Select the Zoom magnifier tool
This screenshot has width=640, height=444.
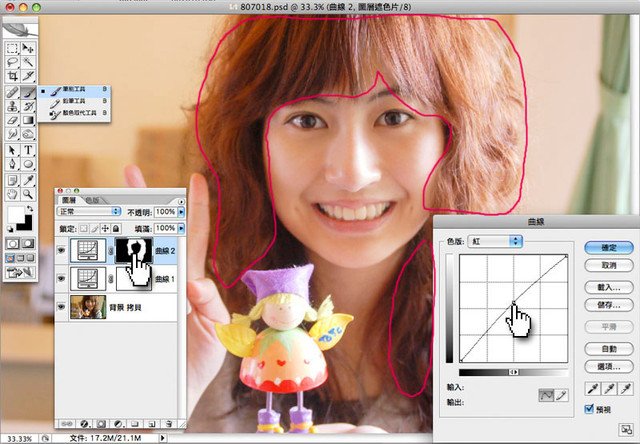(28, 194)
